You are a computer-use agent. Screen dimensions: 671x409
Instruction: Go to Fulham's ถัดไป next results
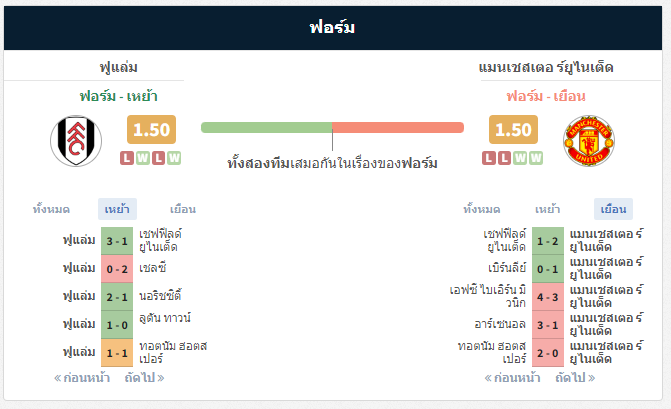click(x=144, y=378)
